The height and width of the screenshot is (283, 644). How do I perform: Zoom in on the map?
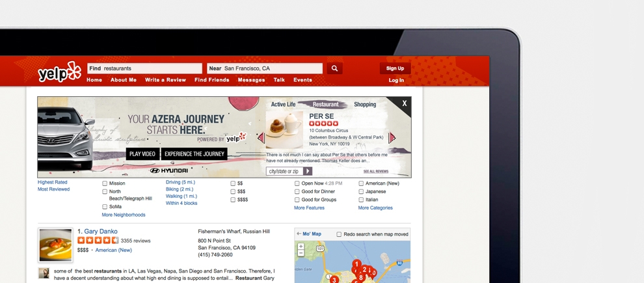301,247
